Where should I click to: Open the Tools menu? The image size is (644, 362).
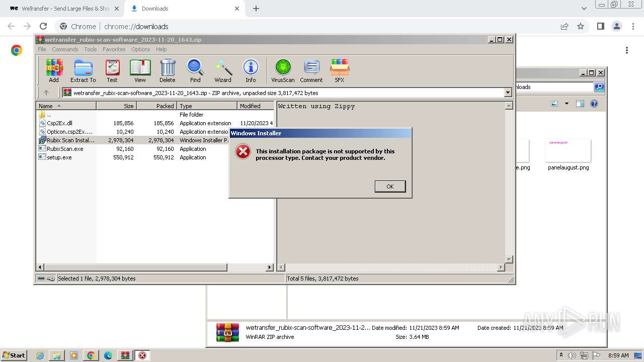point(91,49)
